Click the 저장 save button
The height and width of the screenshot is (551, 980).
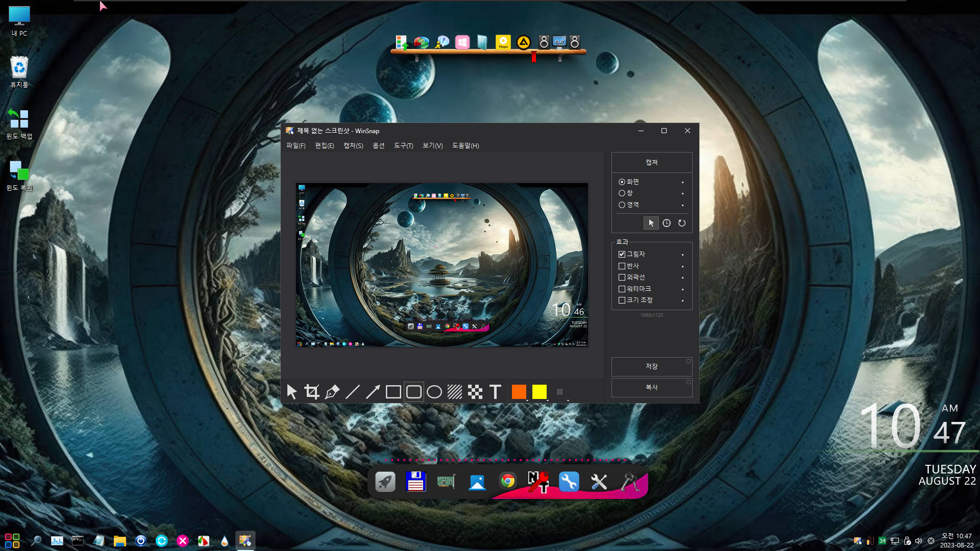652,366
